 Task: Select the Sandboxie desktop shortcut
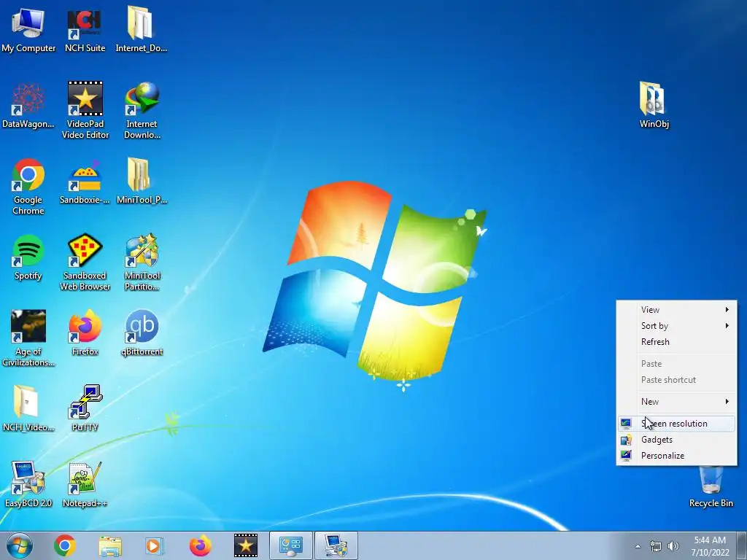click(x=85, y=182)
